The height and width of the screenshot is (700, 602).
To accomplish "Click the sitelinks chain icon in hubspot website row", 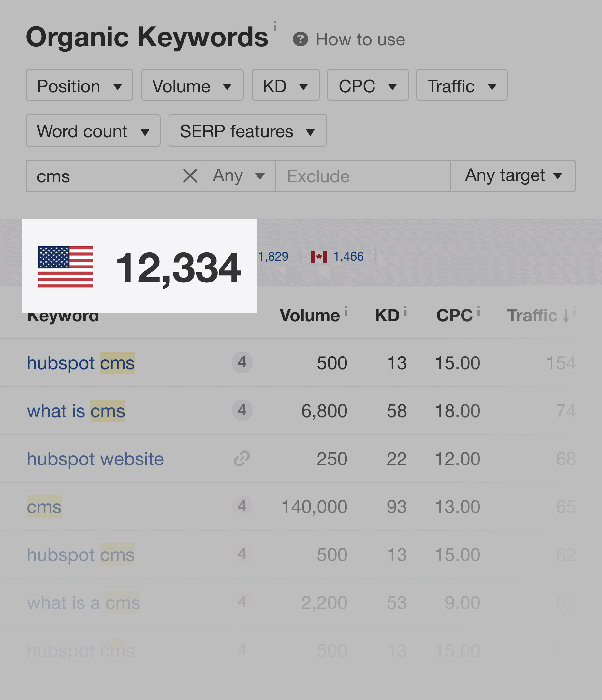I will (x=242, y=458).
